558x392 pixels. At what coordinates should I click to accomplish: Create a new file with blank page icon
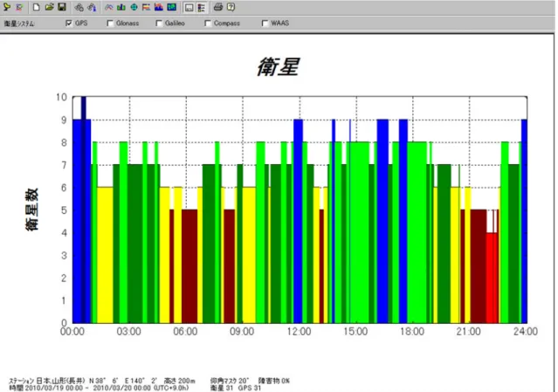pyautogui.click(x=36, y=7)
